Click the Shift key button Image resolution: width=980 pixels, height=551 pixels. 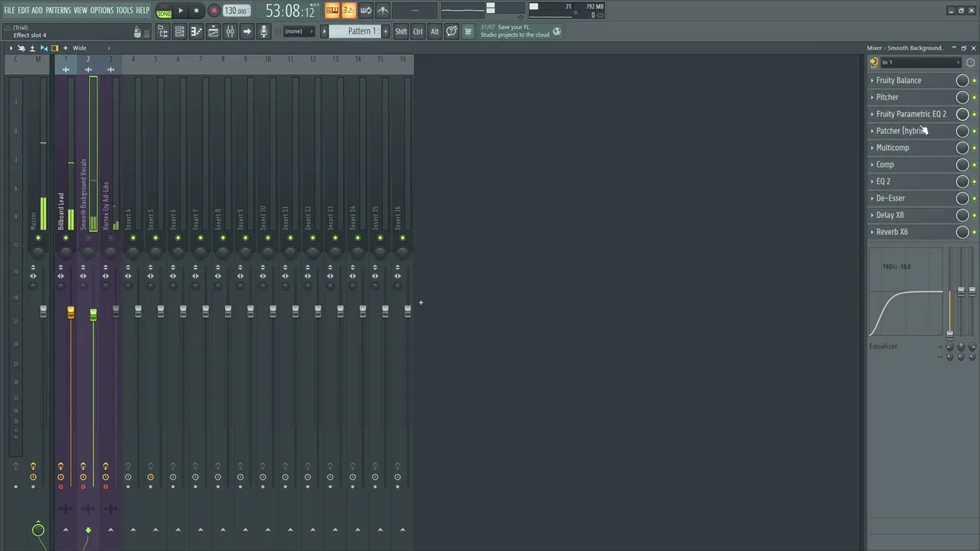coord(401,31)
